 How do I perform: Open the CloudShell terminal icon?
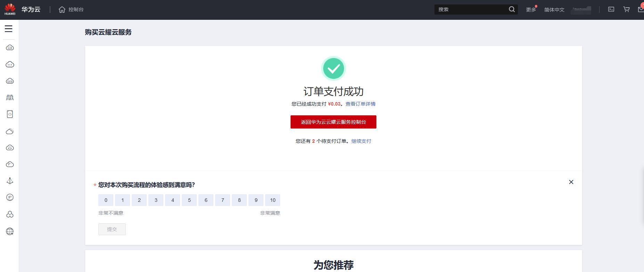(611, 9)
